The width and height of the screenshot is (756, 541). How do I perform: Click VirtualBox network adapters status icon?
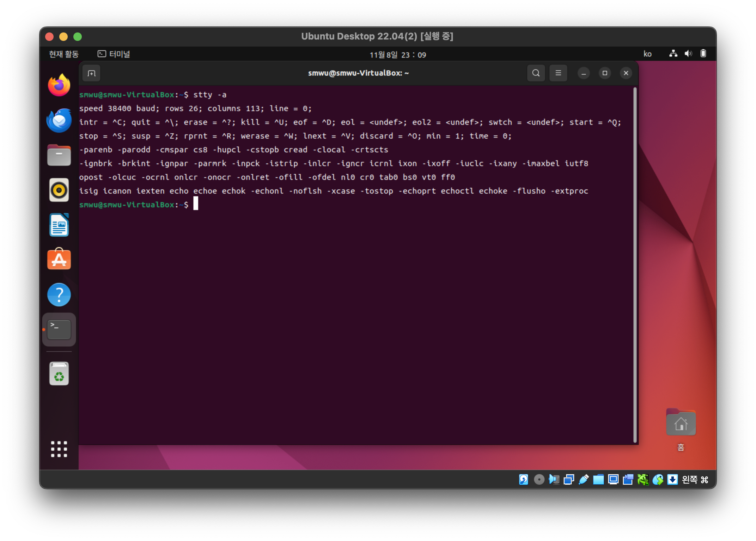coord(569,479)
